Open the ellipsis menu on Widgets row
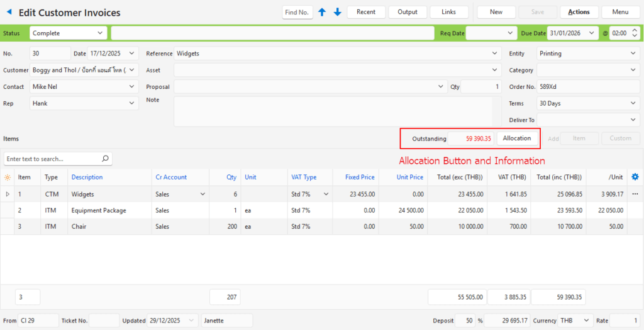Image resolution: width=644 pixels, height=330 pixels. point(635,194)
